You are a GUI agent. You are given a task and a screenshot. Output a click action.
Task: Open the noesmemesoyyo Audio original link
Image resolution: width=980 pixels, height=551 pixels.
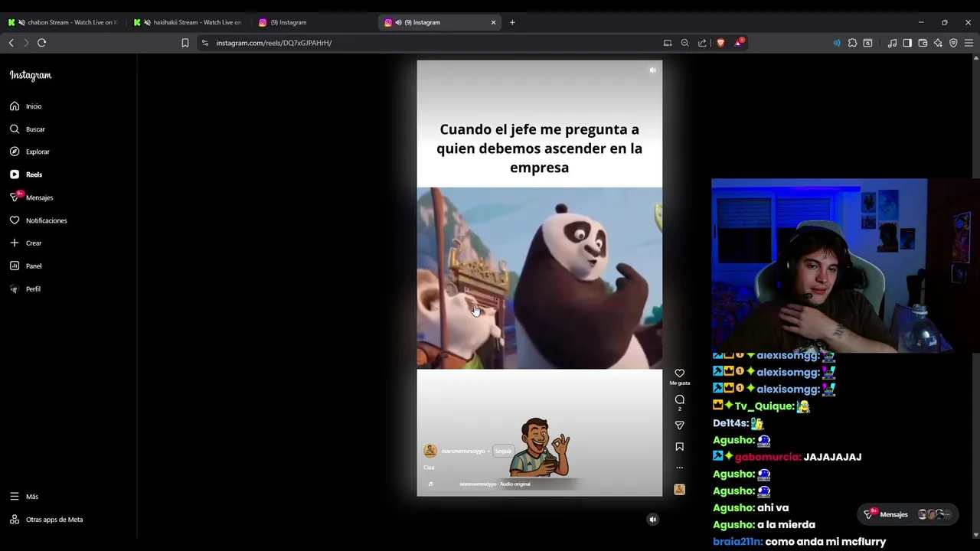495,484
